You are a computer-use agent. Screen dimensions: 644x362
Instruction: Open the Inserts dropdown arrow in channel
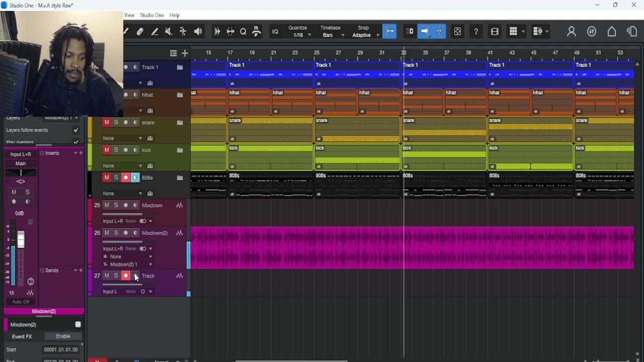(75, 153)
